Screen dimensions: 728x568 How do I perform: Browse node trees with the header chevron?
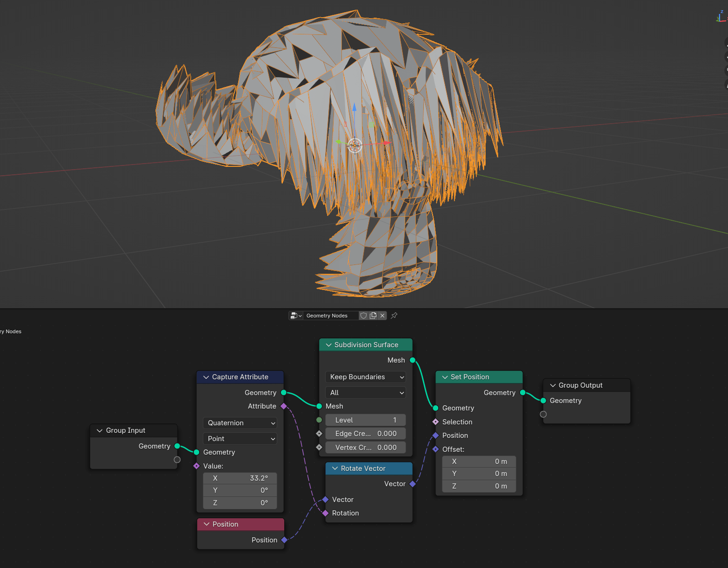[301, 316]
